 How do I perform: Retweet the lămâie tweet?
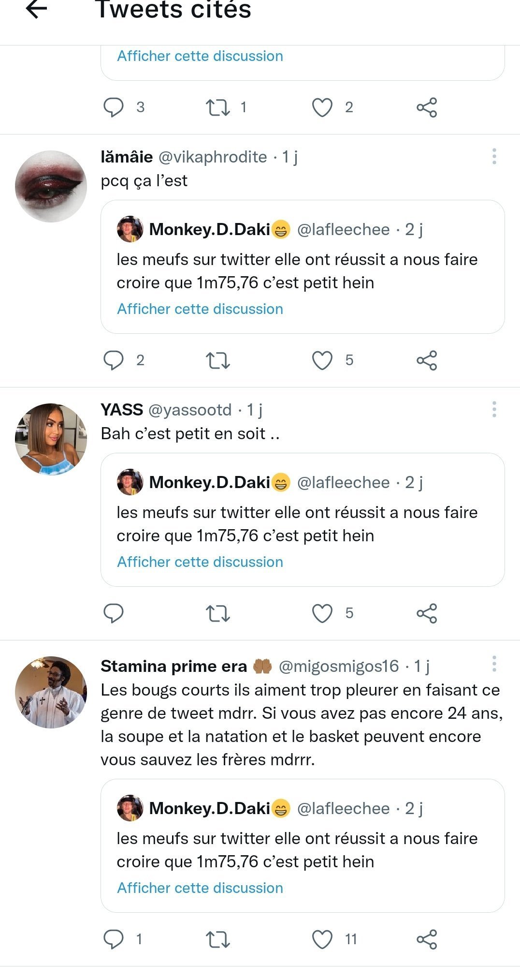click(218, 360)
